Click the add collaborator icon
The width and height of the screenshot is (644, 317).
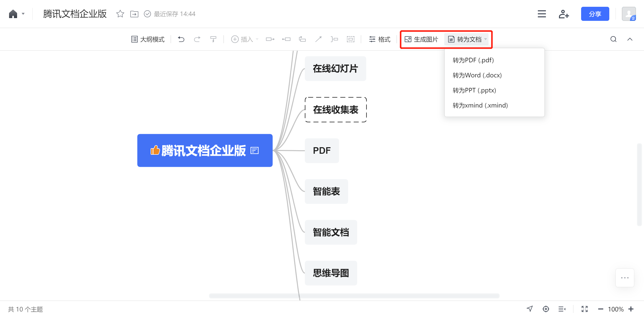coord(563,14)
